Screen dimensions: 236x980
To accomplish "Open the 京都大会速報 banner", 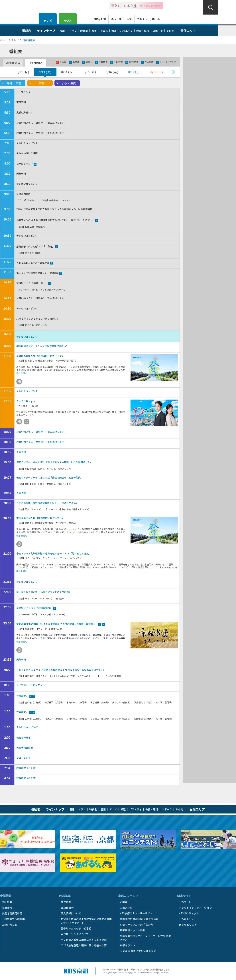I will (x=208, y=839).
